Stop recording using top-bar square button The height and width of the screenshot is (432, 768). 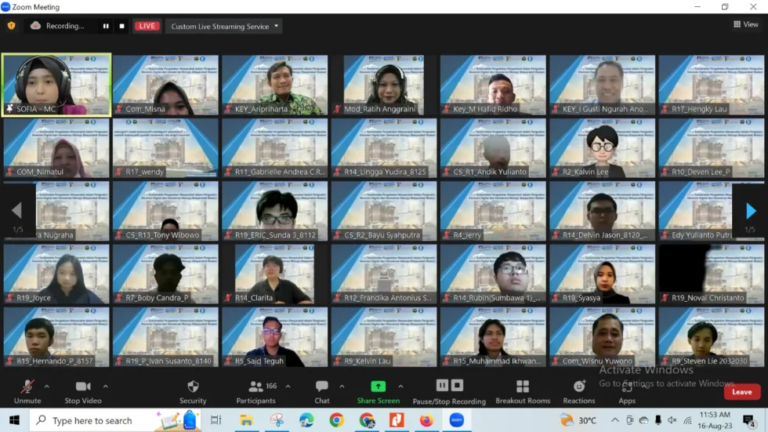[x=122, y=27]
